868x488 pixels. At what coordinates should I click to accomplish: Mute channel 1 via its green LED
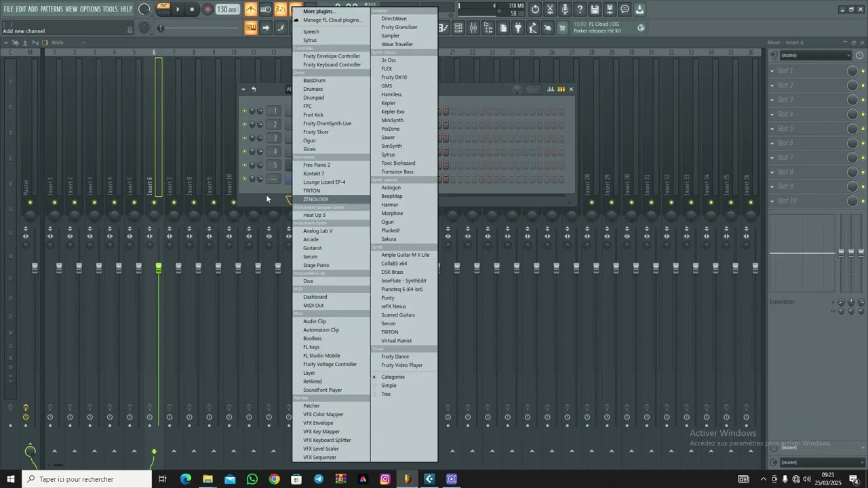[x=244, y=111]
